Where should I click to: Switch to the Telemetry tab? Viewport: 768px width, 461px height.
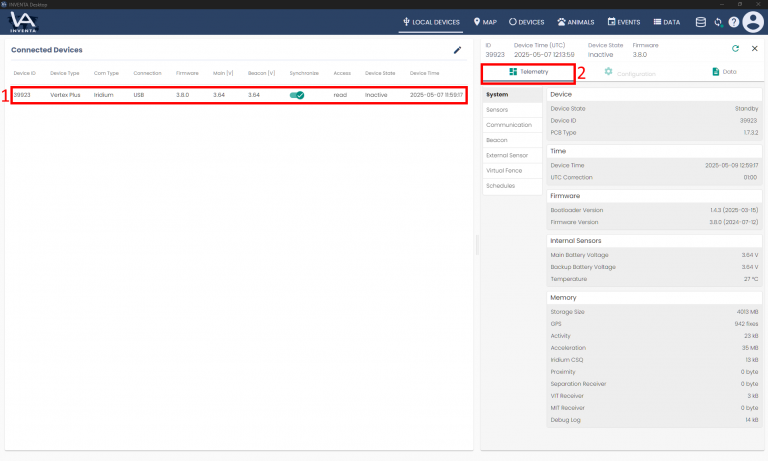529,72
